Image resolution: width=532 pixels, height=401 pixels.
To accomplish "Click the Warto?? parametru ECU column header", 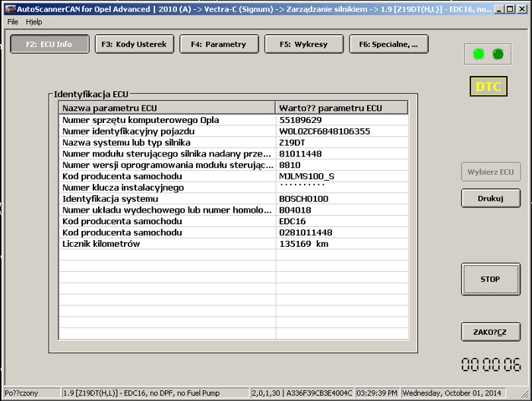I will 342,108.
